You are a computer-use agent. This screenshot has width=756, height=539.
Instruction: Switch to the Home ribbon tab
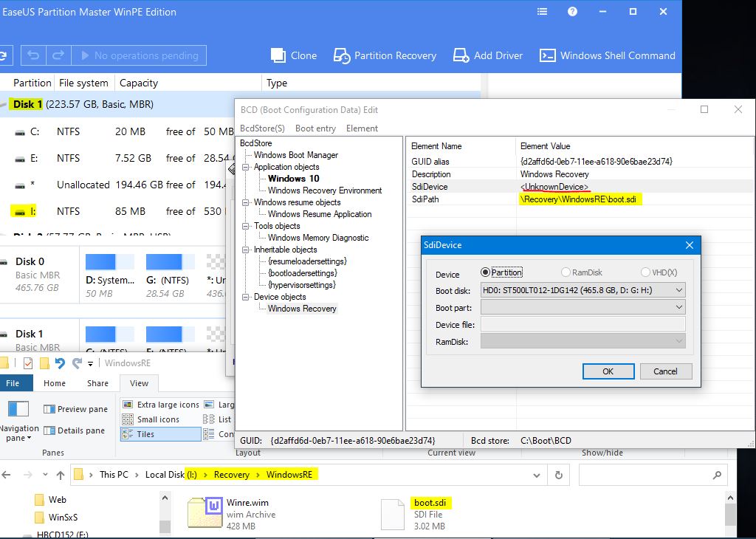55,383
